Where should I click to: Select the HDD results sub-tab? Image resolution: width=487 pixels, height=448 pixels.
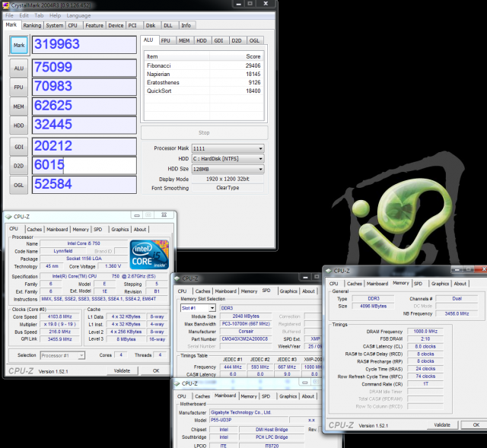[x=202, y=40]
